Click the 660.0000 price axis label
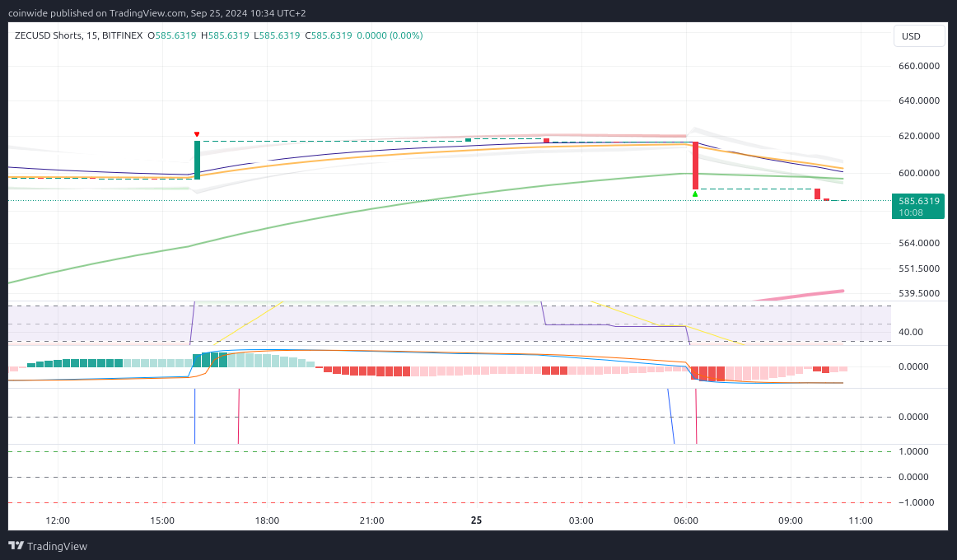This screenshot has width=957, height=560. pyautogui.click(x=918, y=66)
